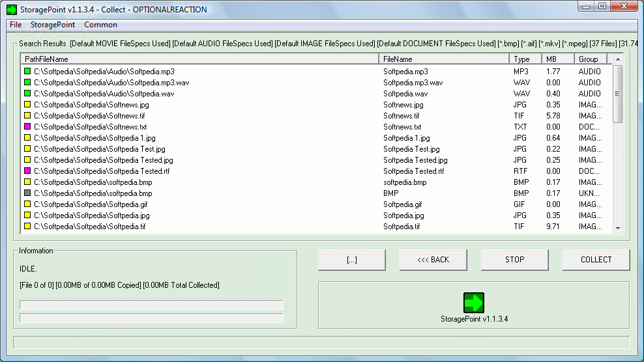
Task: Click the [...] browse button
Action: pyautogui.click(x=352, y=259)
